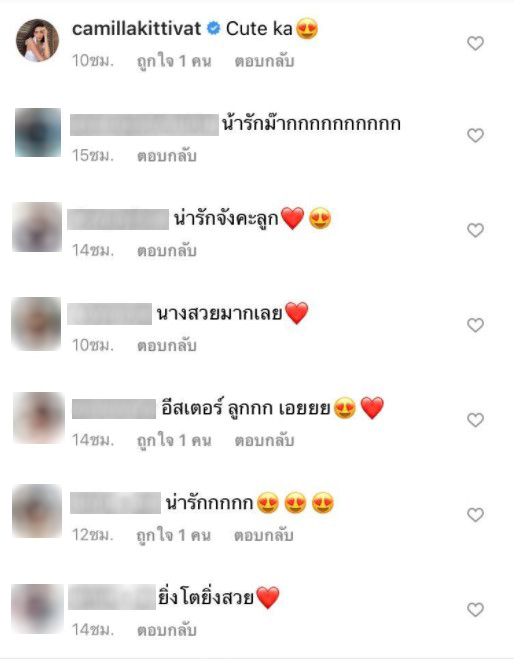
Task: Like the นางสวยมากเลย comment
Action: [x=475, y=325]
